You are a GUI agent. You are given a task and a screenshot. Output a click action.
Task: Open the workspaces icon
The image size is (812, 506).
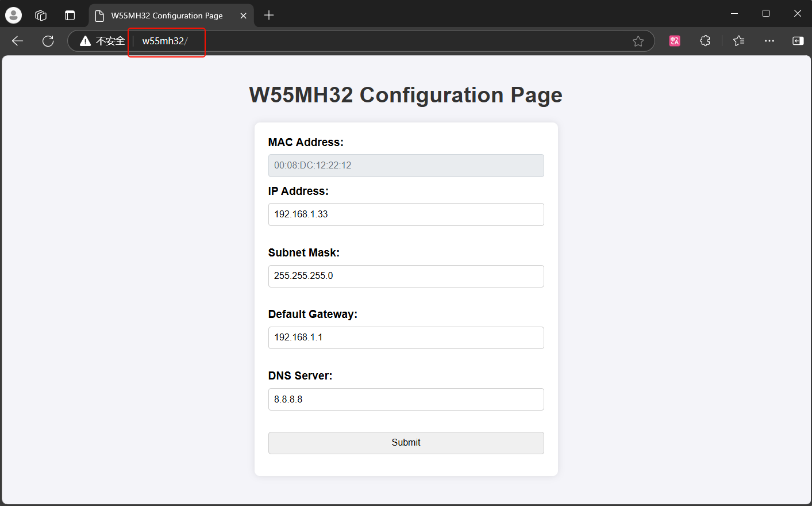point(41,16)
